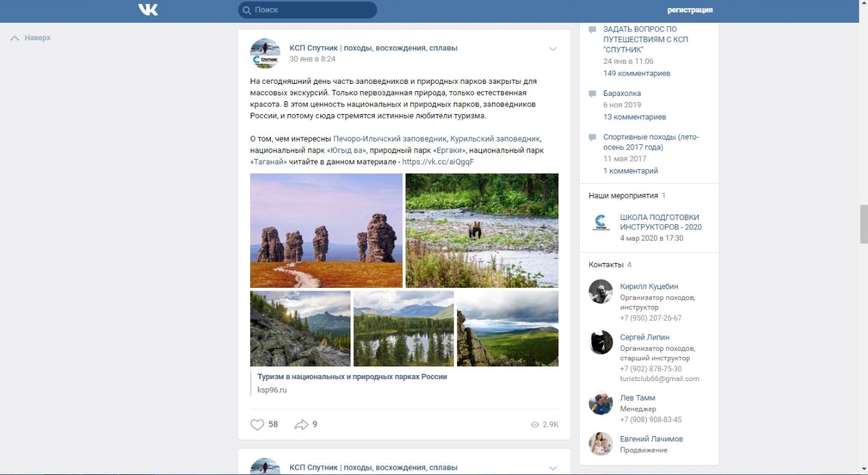
Task: Open Барахолка discussion topic
Action: pos(622,93)
